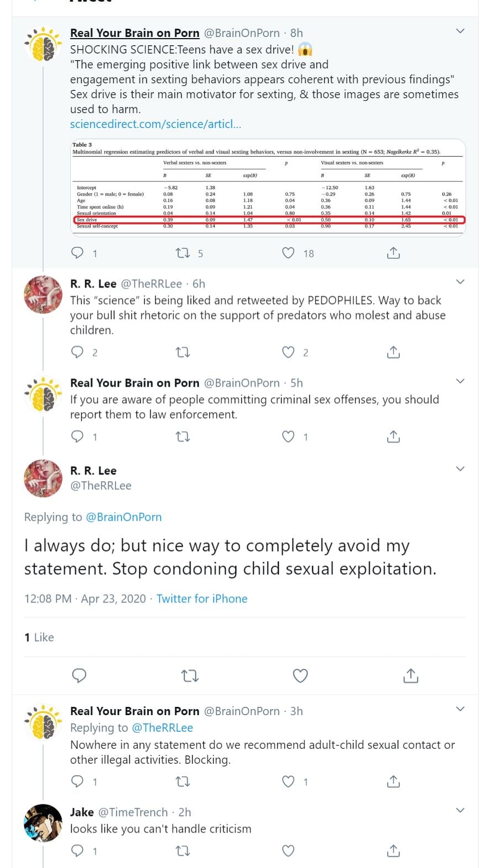Reply to R. R. Lee's PEDOPHILES tweet

coord(78,352)
